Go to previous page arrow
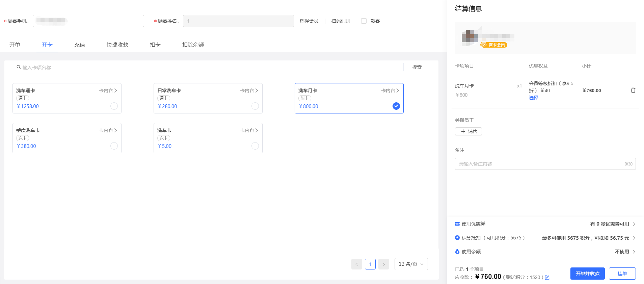644x284 pixels. 357,264
